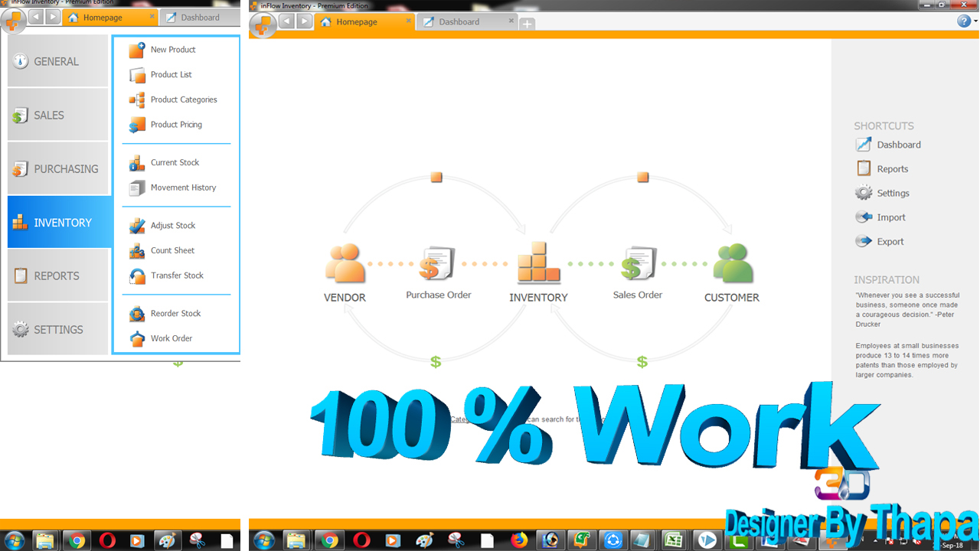
Task: Select the REPORTS menu section
Action: (58, 275)
